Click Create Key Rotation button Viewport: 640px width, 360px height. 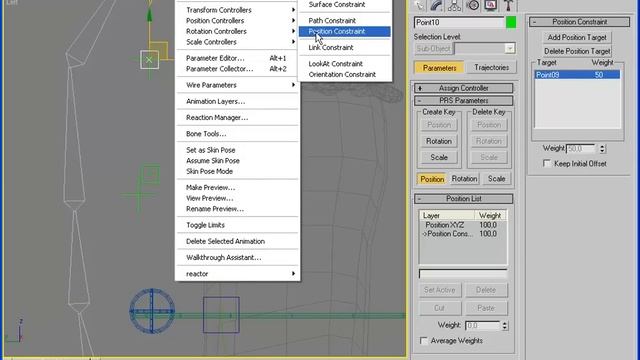(439, 141)
